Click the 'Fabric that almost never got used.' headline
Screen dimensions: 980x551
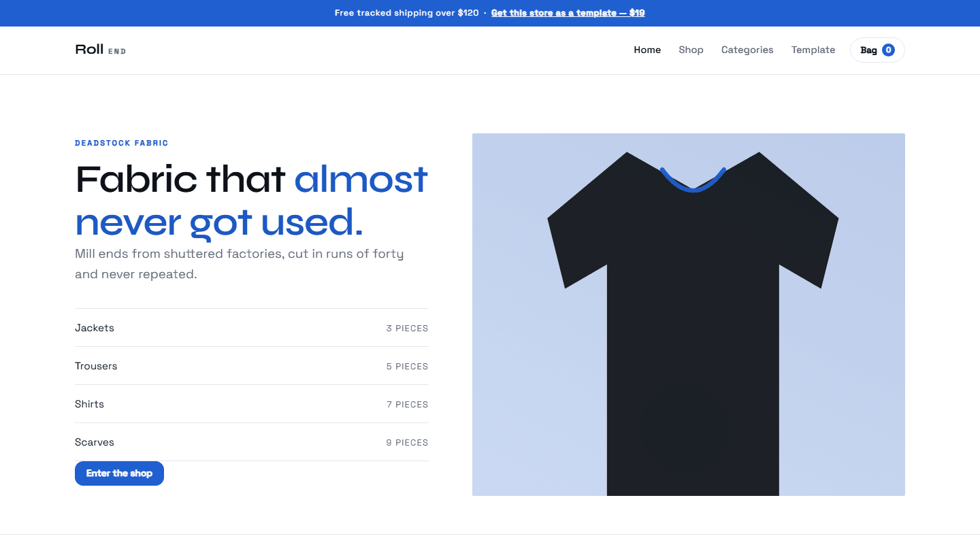(x=252, y=201)
